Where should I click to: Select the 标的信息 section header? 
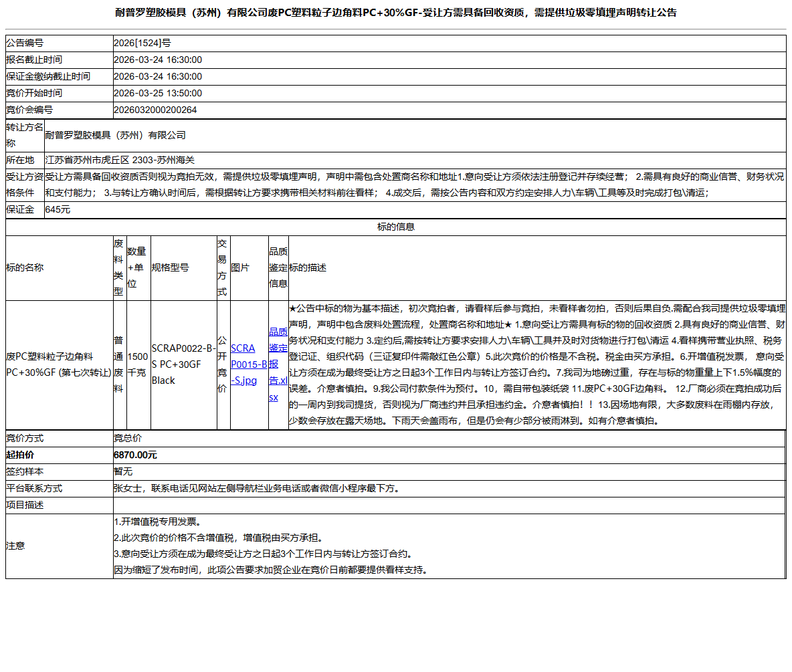[395, 226]
